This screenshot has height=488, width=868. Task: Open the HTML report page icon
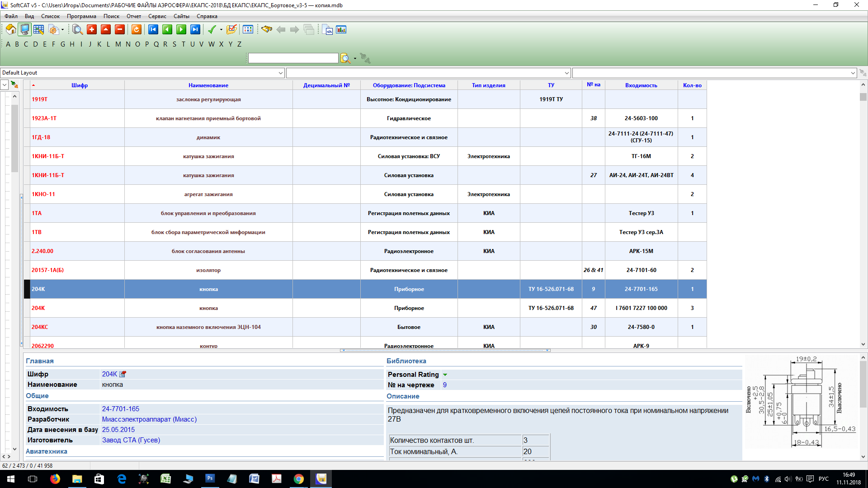coord(328,30)
